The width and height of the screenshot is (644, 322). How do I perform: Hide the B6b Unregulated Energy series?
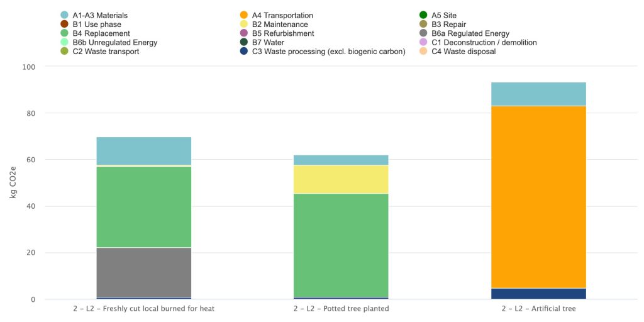108,42
